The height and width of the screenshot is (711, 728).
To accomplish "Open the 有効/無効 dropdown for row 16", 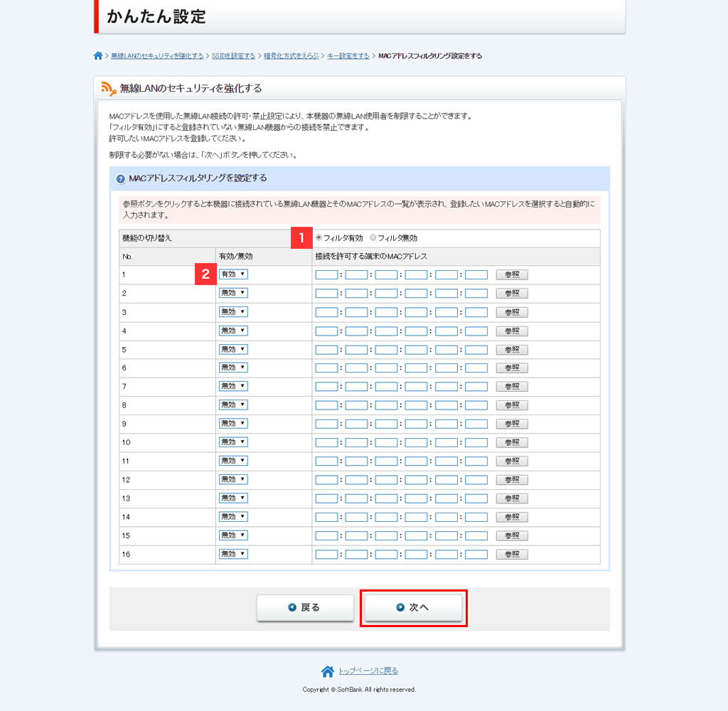I will pos(233,554).
